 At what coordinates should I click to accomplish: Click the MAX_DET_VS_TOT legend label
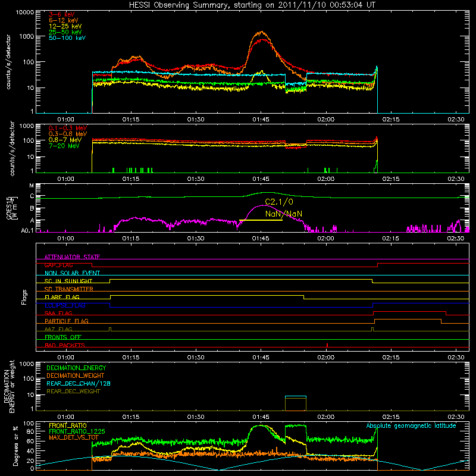(73, 437)
